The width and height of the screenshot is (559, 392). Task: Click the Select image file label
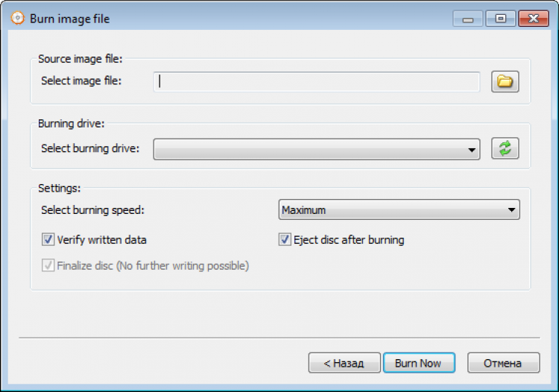[81, 80]
